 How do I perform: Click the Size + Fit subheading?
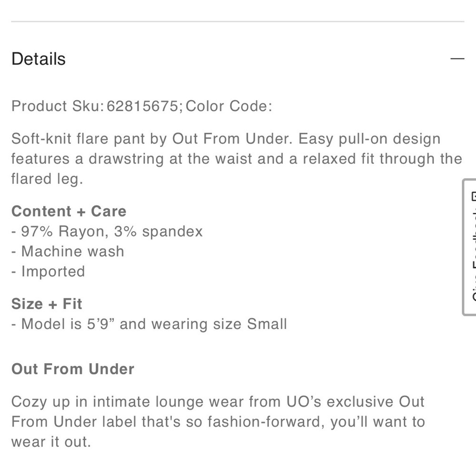(46, 304)
